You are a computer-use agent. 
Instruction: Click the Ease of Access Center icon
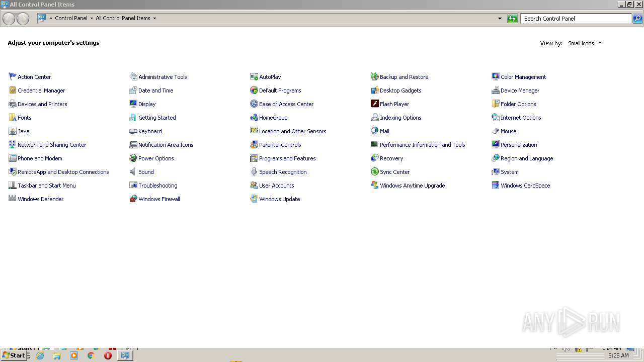pyautogui.click(x=254, y=104)
